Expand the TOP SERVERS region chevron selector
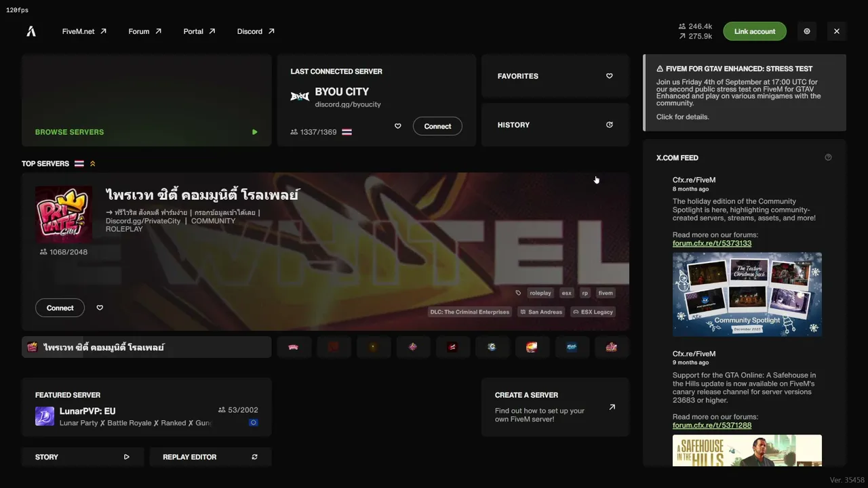 pyautogui.click(x=93, y=163)
